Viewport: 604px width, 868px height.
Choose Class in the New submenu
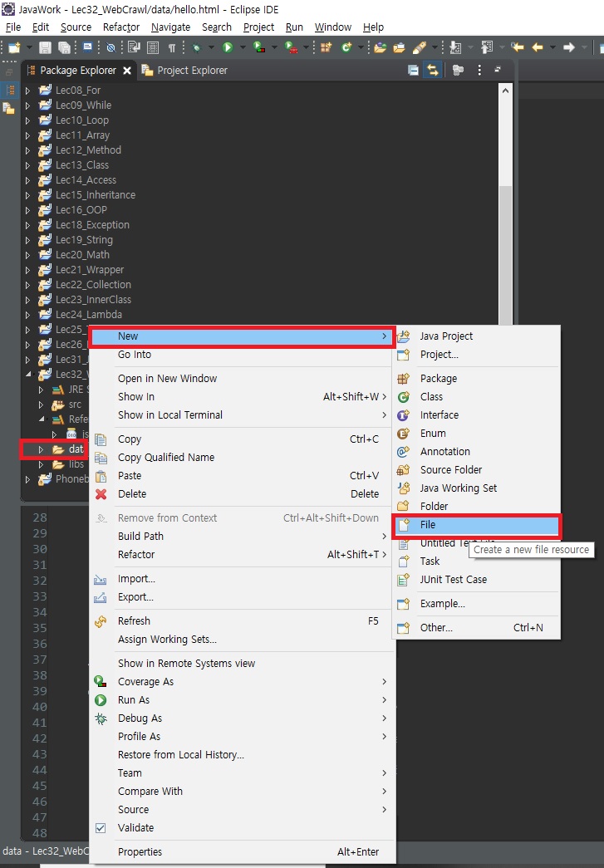tap(477, 396)
